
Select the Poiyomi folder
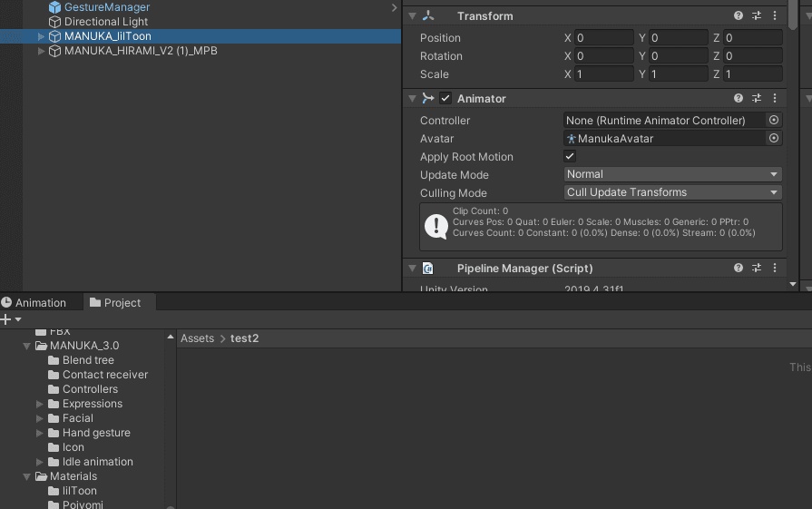click(x=83, y=504)
